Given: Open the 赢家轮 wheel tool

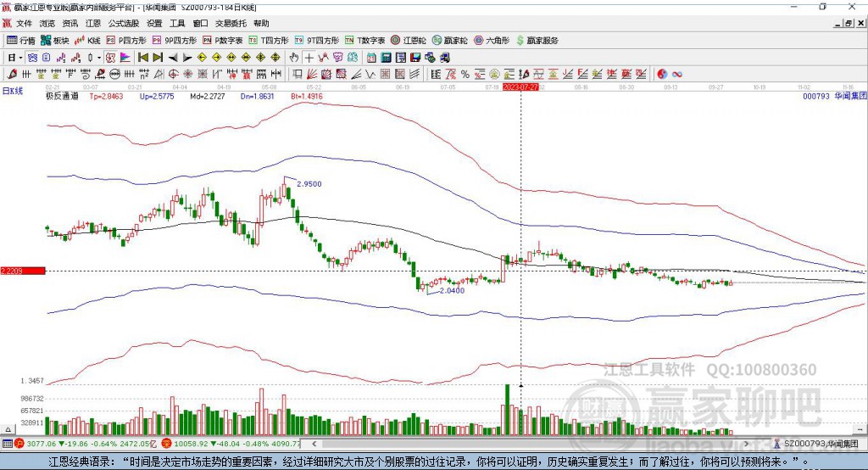Looking at the screenshot, I should (449, 41).
